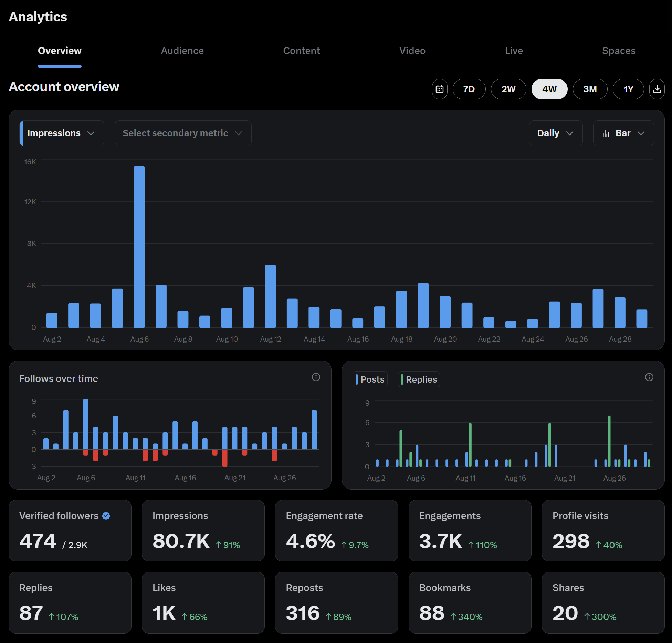Click info icon on Follows over time
This screenshot has width=672, height=643.
coord(316,377)
